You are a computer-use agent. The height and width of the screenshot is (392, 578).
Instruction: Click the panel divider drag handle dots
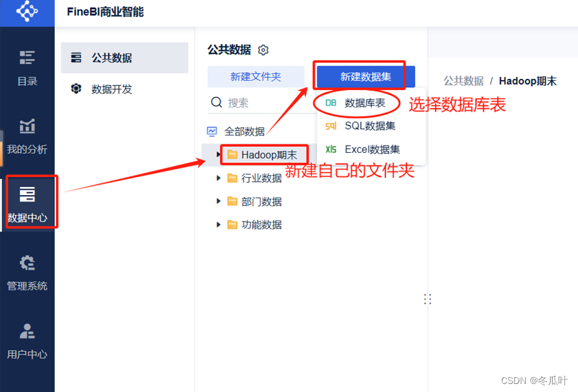coord(428,299)
